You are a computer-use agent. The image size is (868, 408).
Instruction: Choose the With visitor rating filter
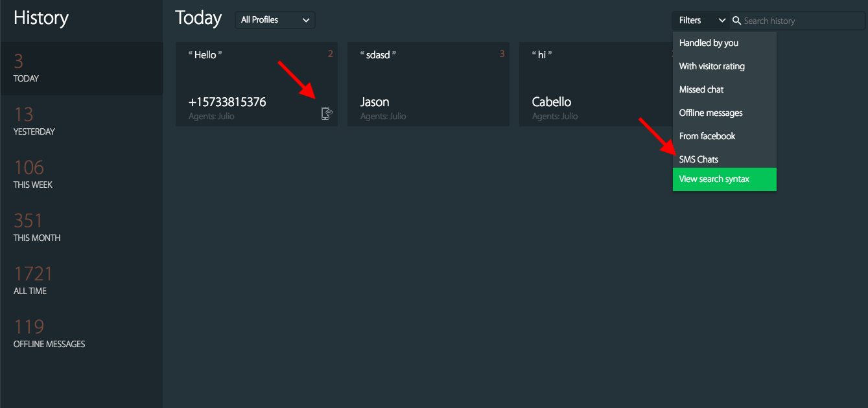pos(712,66)
